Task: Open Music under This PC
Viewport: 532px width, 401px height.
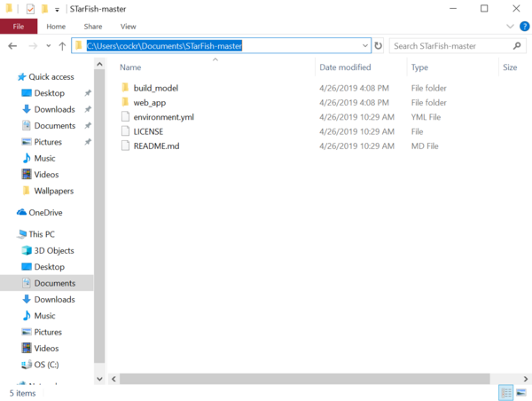Action: point(44,316)
